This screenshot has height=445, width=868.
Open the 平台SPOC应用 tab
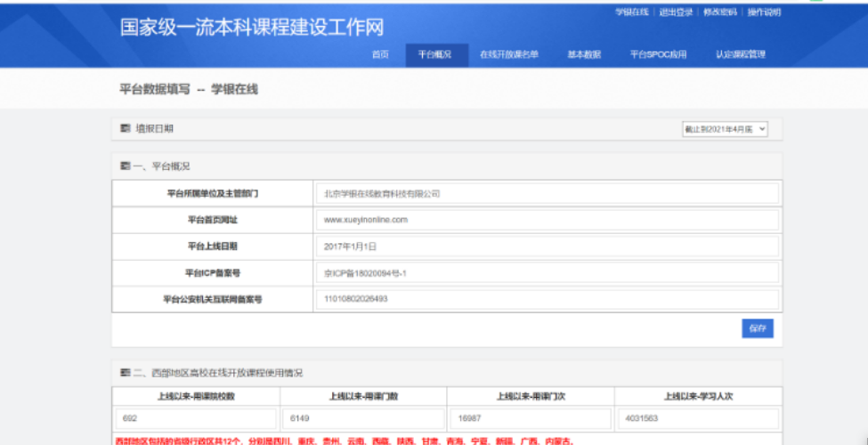659,55
